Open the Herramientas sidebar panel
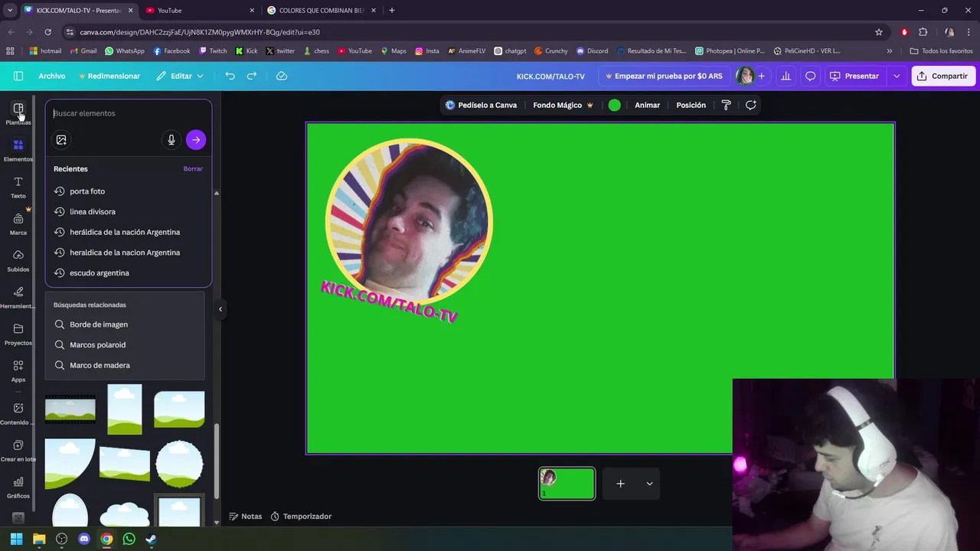 18,297
